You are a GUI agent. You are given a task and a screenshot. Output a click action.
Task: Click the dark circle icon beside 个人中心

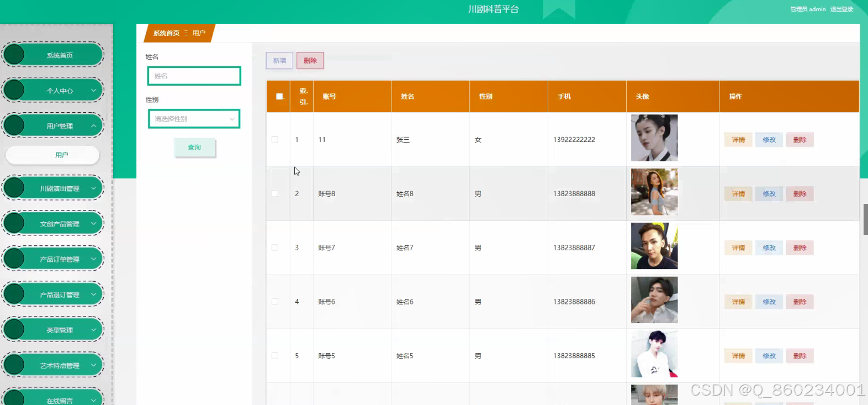[14, 91]
